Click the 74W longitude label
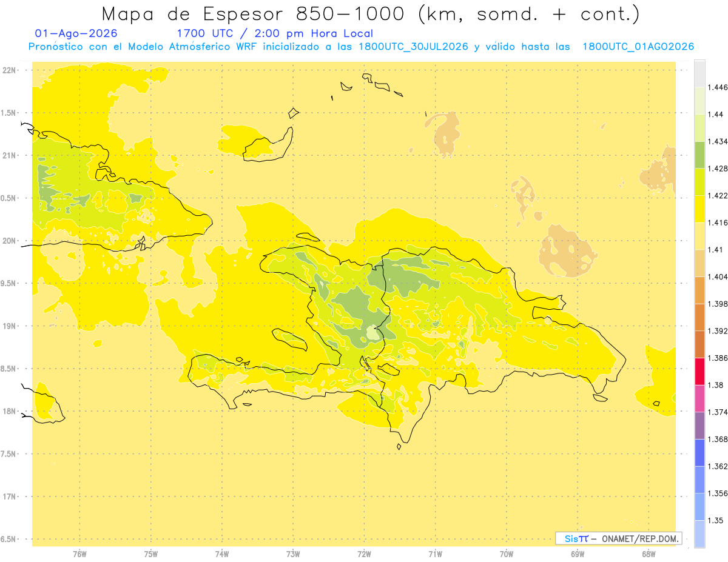 click(222, 553)
